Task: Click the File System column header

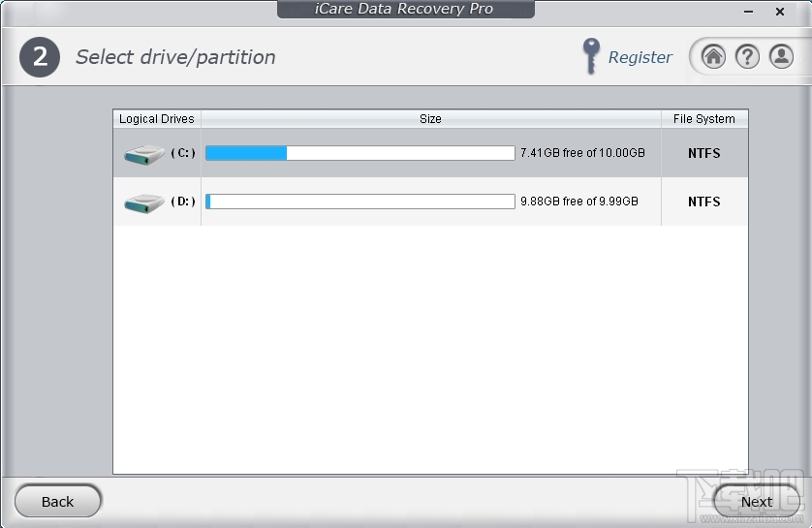Action: (x=704, y=118)
